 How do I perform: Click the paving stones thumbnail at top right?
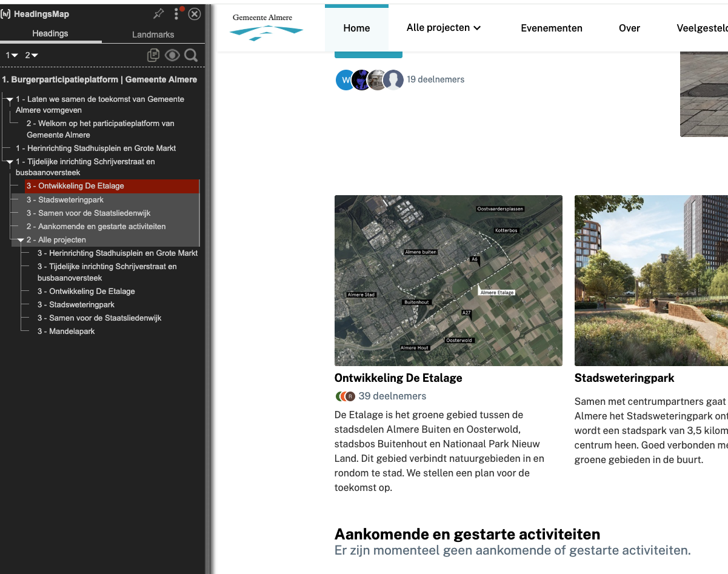point(704,94)
